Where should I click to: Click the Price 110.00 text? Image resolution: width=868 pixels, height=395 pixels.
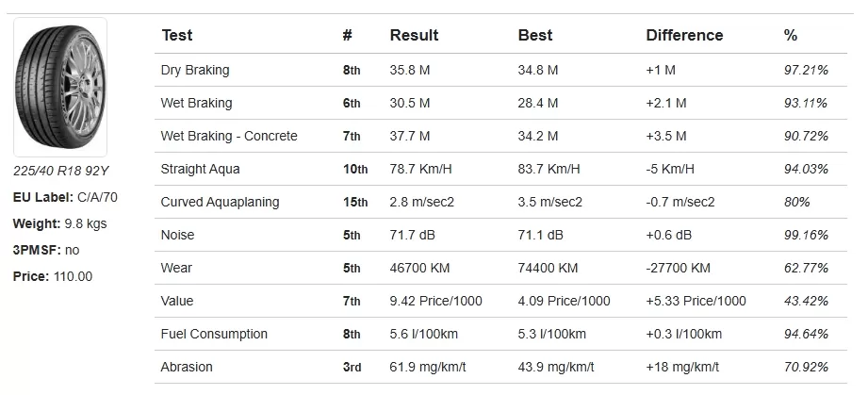tap(53, 276)
